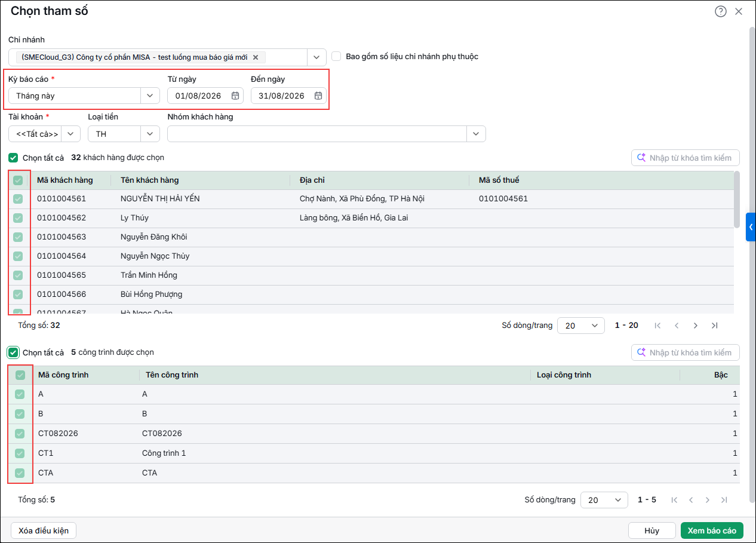The image size is (756, 543).
Task: Focus the công trình keyword search field
Action: 686,352
